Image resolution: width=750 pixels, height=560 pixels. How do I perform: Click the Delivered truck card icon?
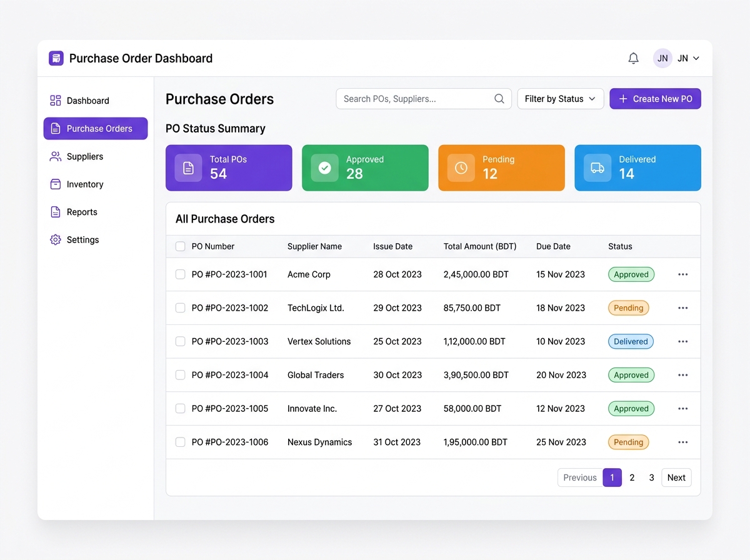coord(597,167)
